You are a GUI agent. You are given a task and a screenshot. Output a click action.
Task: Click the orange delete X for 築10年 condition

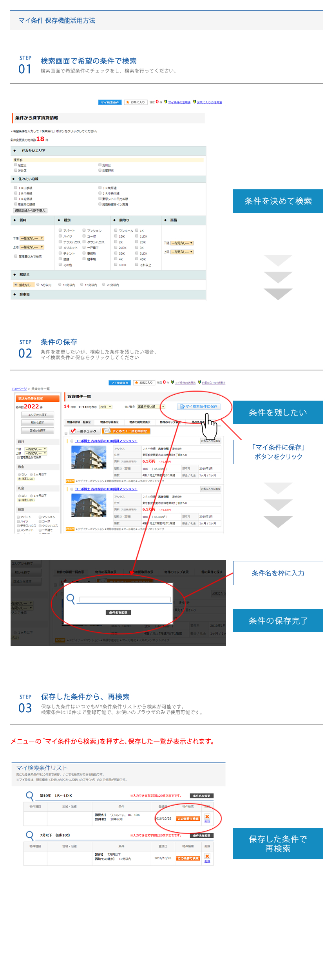tap(207, 817)
